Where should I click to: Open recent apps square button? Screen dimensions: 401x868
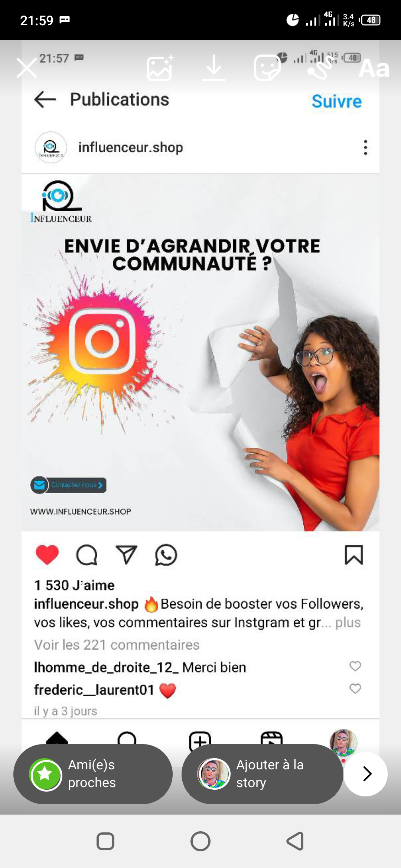(x=105, y=841)
